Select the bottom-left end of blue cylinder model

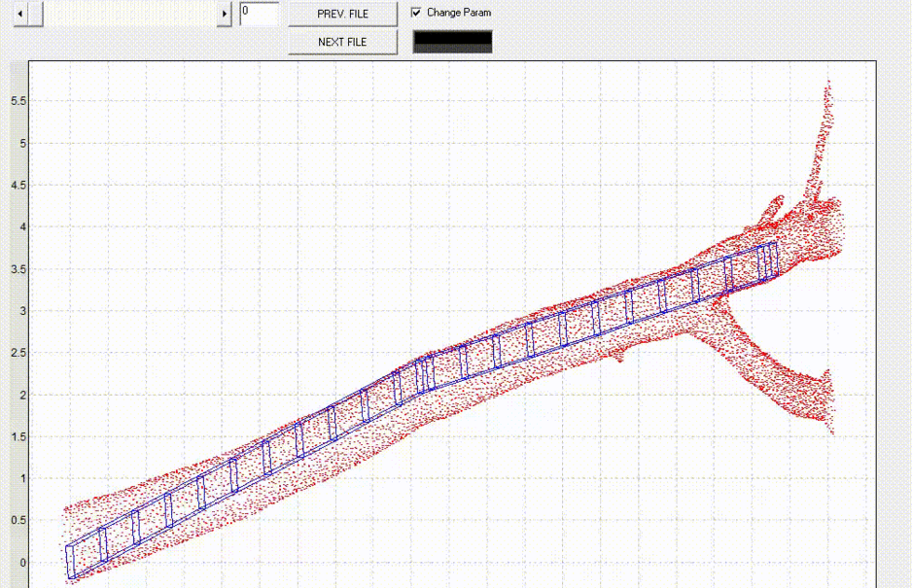coord(70,562)
